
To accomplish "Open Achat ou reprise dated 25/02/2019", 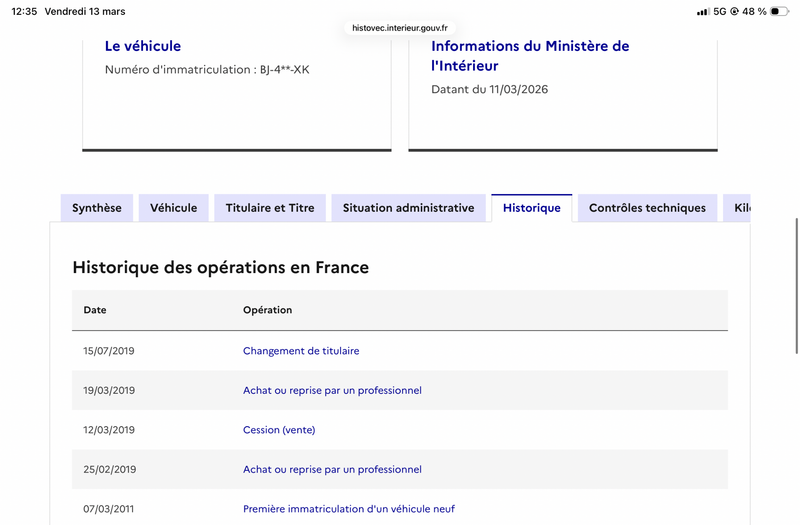I will tap(332, 469).
